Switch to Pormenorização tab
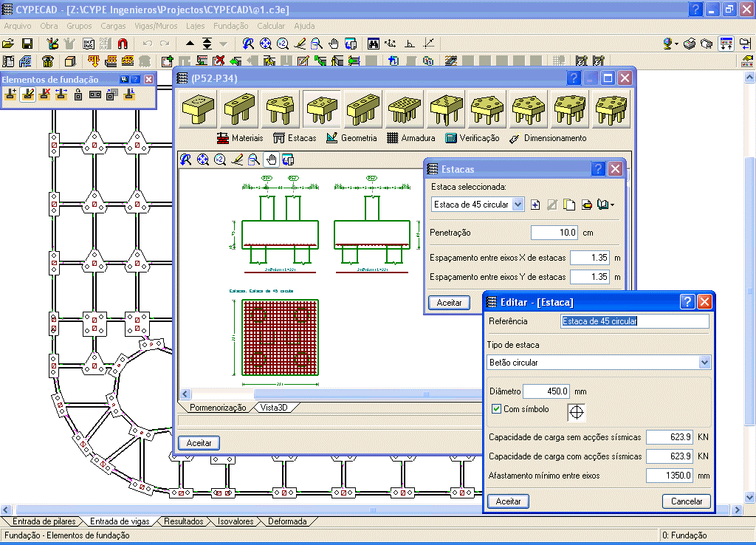The height and width of the screenshot is (545, 756). (218, 408)
